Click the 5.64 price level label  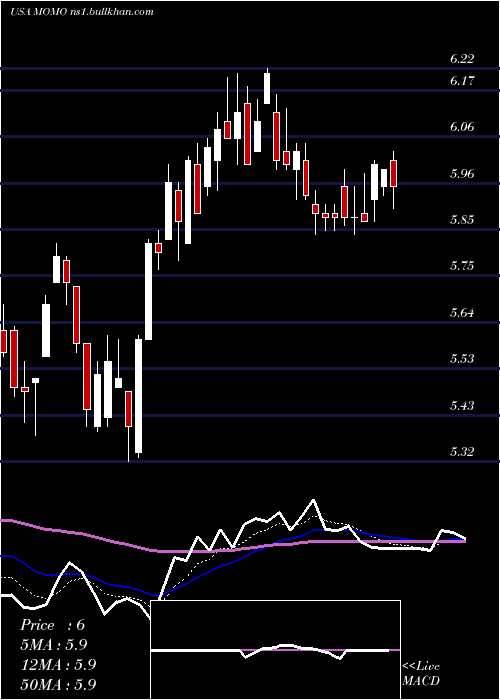click(x=461, y=312)
